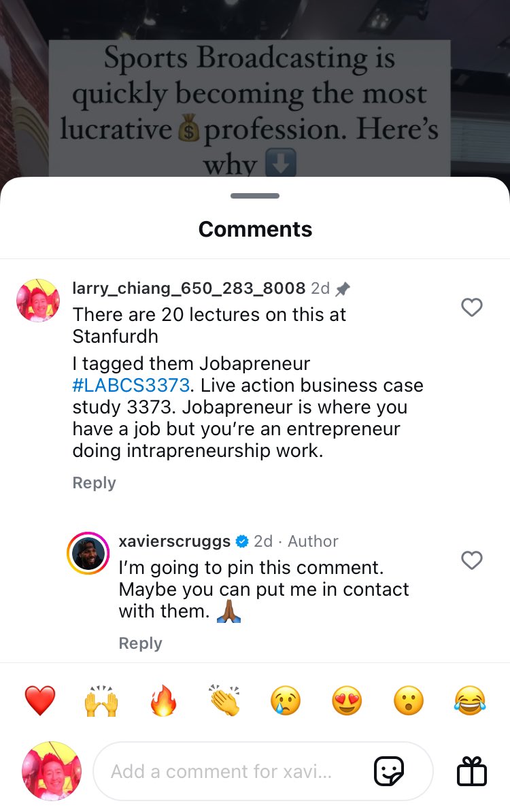Tap the heart-eyes emoji reaction
The width and height of the screenshot is (510, 812).
347,700
